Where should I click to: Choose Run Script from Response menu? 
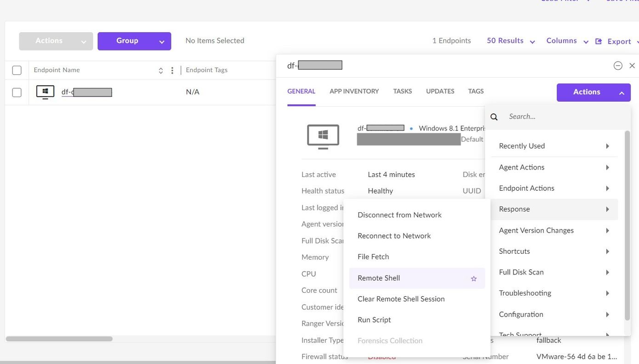[x=374, y=320]
